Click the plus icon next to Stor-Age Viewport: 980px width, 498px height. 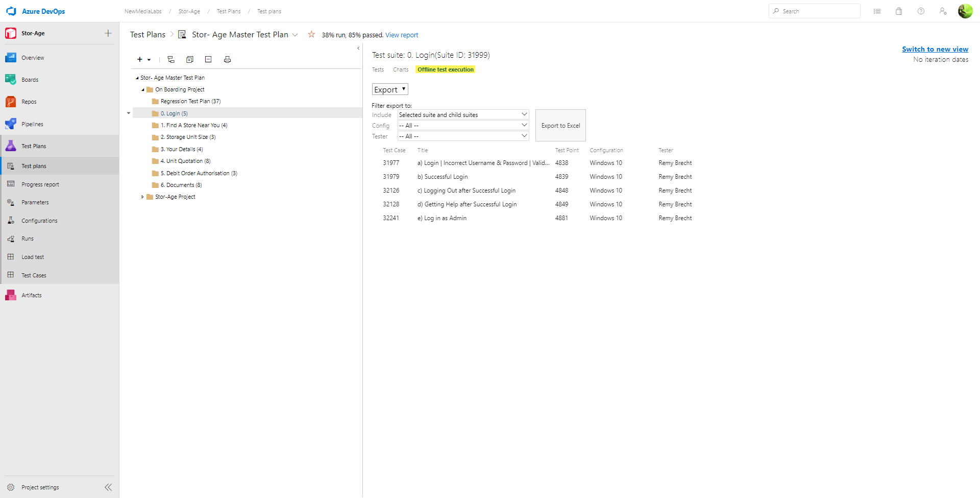point(108,33)
